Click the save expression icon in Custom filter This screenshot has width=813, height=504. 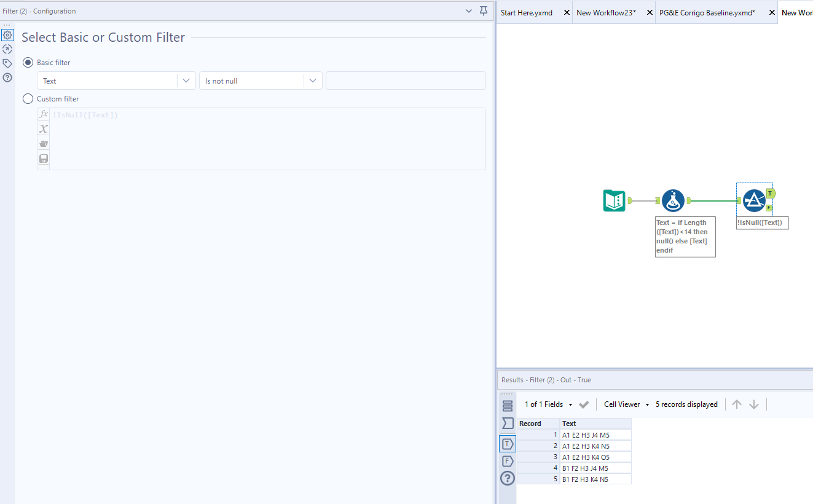(43, 158)
